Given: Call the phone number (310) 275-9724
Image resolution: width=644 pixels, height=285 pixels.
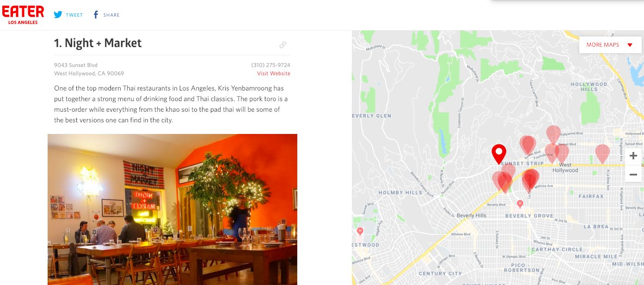Looking at the screenshot, I should [271, 65].
